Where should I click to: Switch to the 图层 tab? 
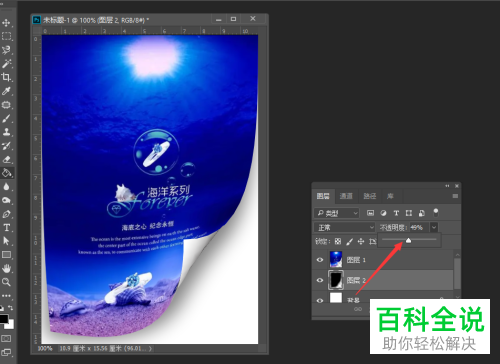coord(323,196)
